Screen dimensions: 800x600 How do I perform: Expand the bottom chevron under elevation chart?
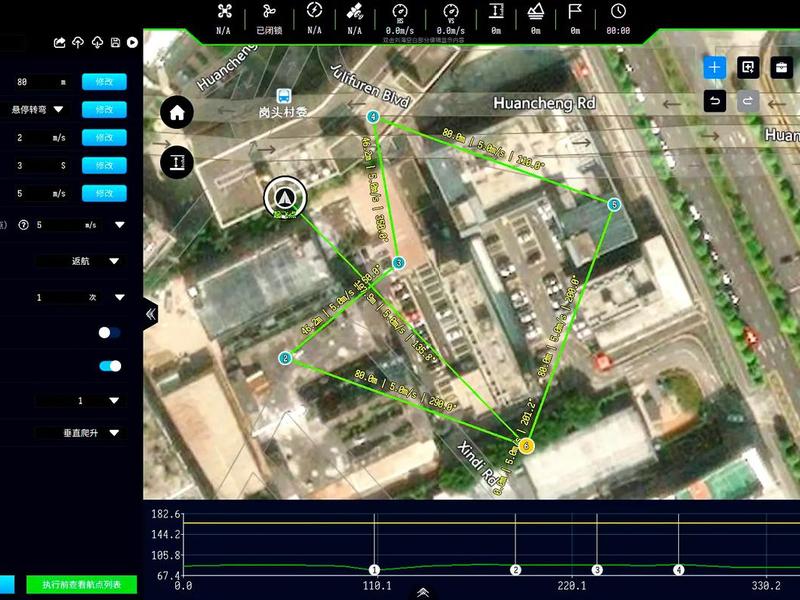tap(423, 592)
